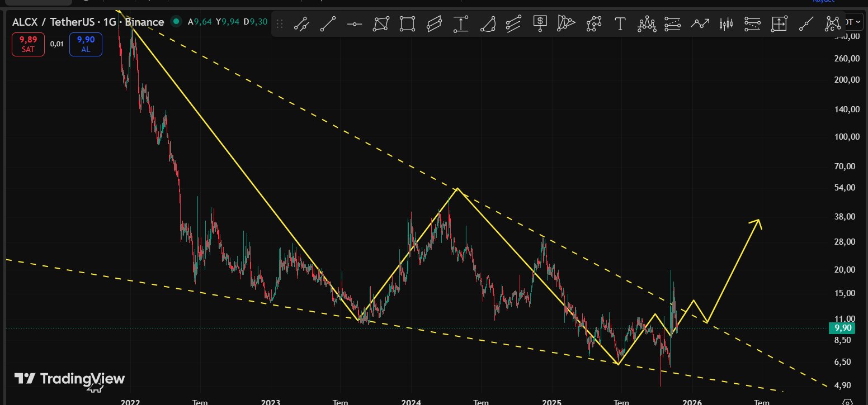The width and height of the screenshot is (868, 405).
Task: Select the Parallel Channel parallelogram tool
Action: [x=434, y=24]
